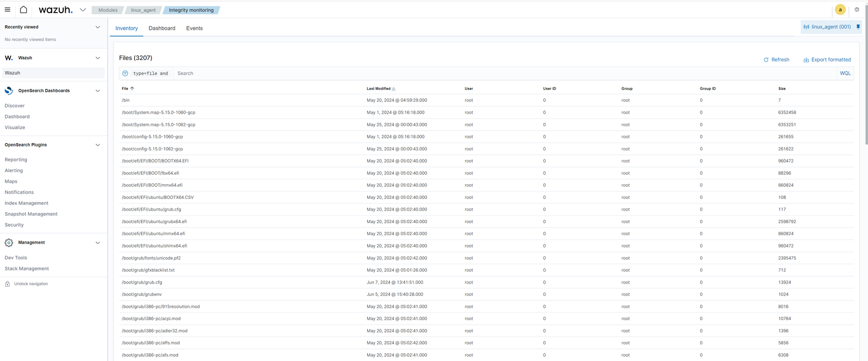Viewport: 868px width, 361px height.
Task: Click the filter icon in search bar
Action: (x=125, y=73)
